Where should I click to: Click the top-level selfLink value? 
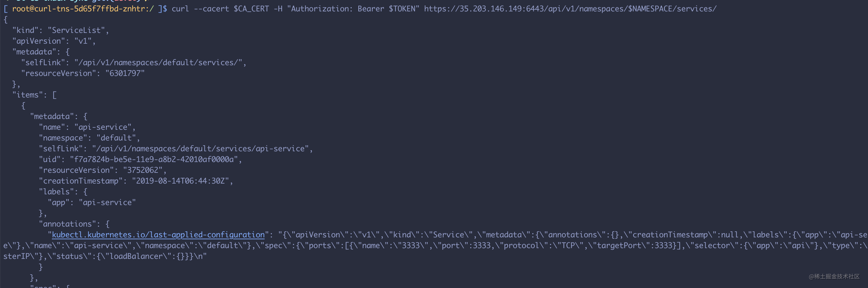[158, 63]
